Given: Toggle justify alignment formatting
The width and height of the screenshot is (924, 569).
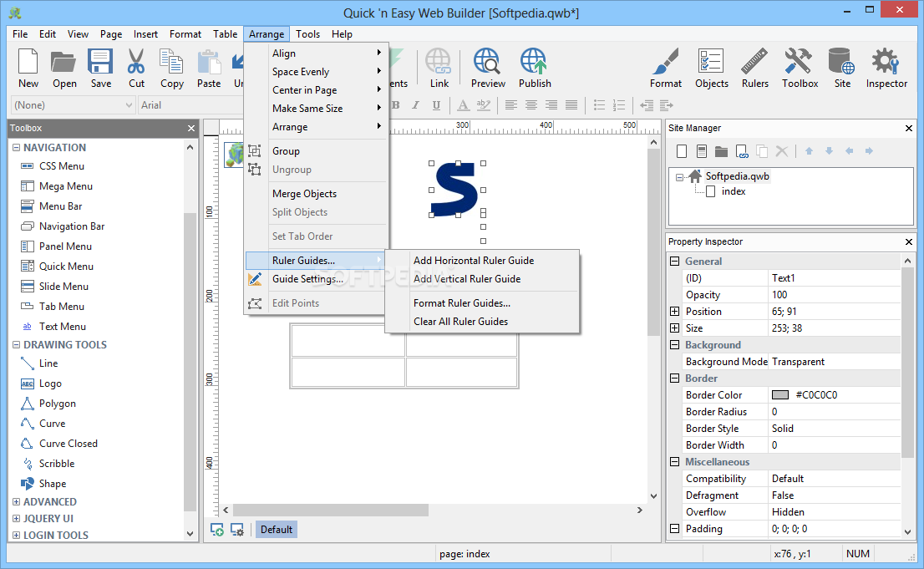Looking at the screenshot, I should (x=571, y=105).
